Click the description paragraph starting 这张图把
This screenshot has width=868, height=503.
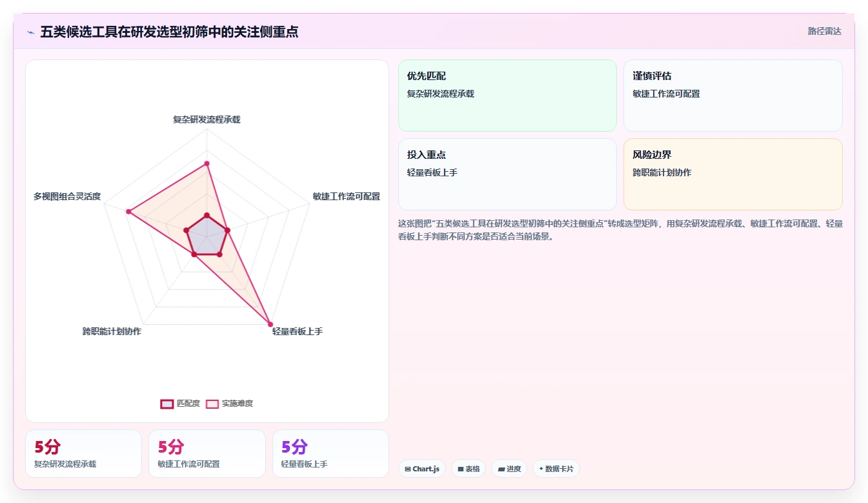pyautogui.click(x=620, y=230)
